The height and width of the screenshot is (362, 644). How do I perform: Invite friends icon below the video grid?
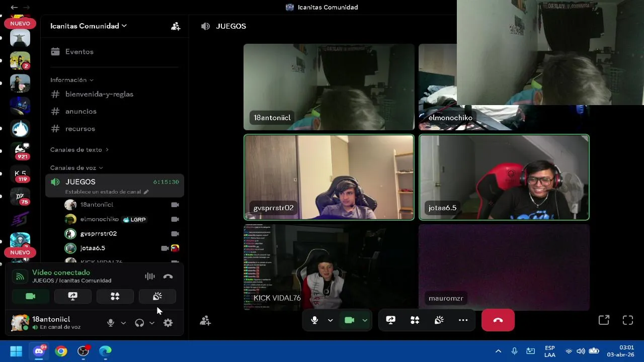pos(205,320)
